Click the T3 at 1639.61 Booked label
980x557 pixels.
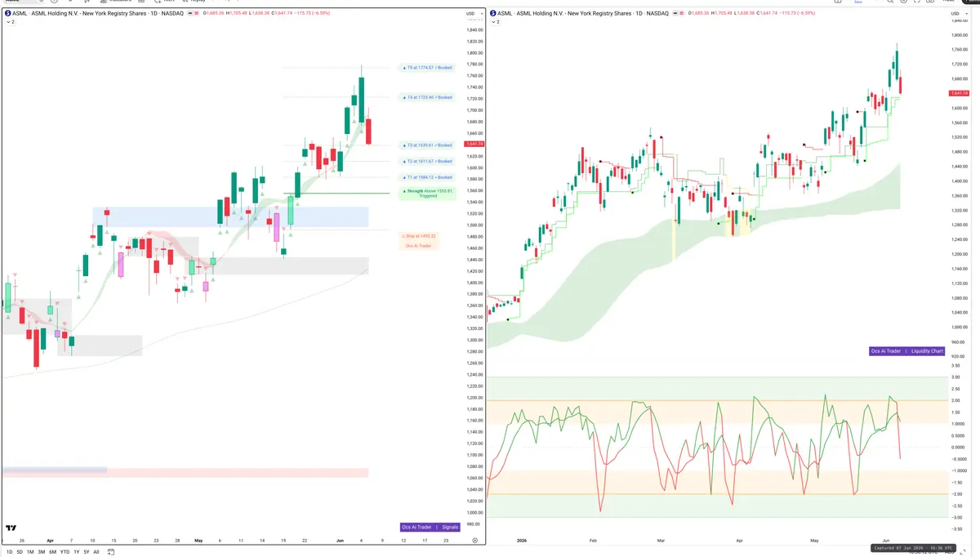(x=429, y=145)
